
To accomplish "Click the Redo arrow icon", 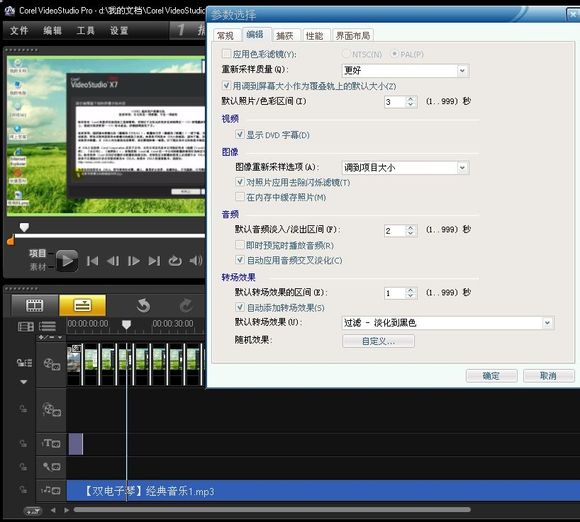I will click(x=186, y=306).
